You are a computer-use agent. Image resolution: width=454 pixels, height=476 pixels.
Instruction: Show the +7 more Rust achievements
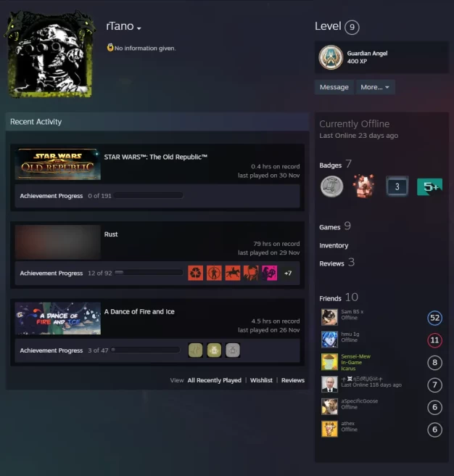(288, 274)
